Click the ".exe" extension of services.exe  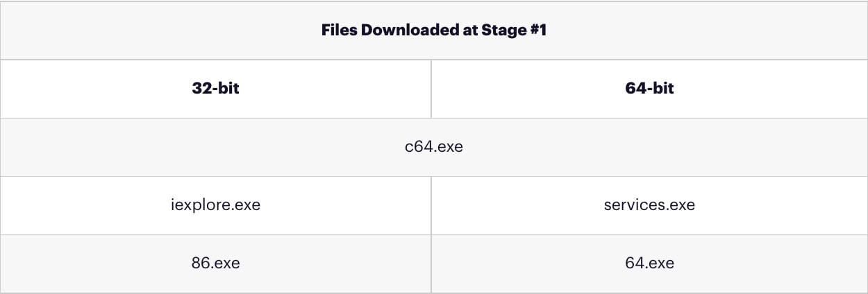681,205
